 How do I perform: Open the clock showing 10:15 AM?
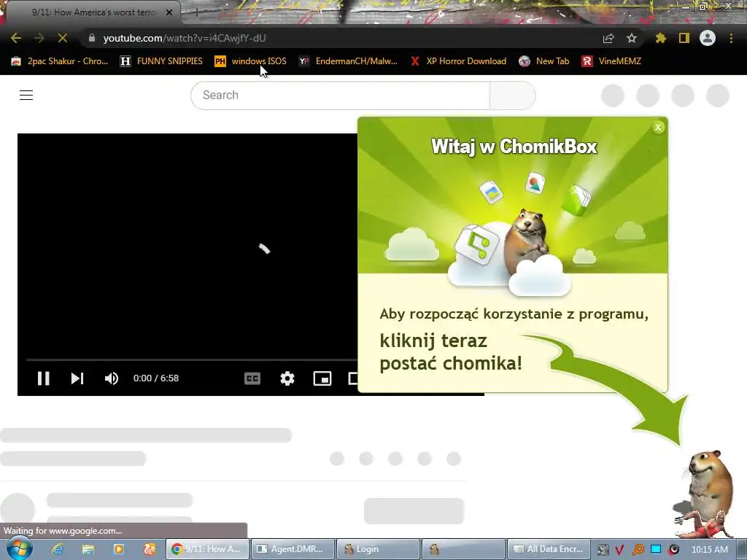[x=709, y=550]
